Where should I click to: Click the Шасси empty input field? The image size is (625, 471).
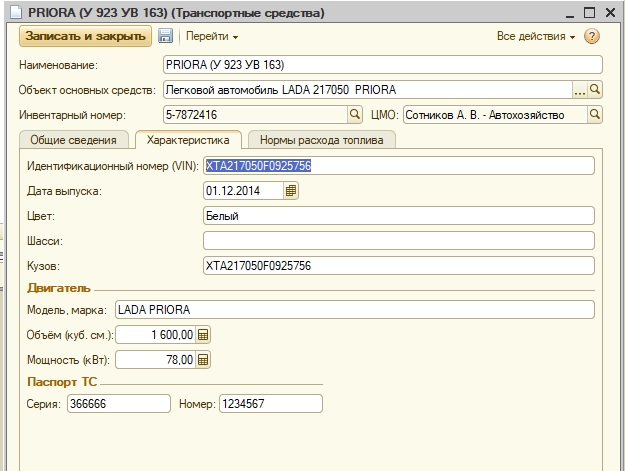pos(398,241)
